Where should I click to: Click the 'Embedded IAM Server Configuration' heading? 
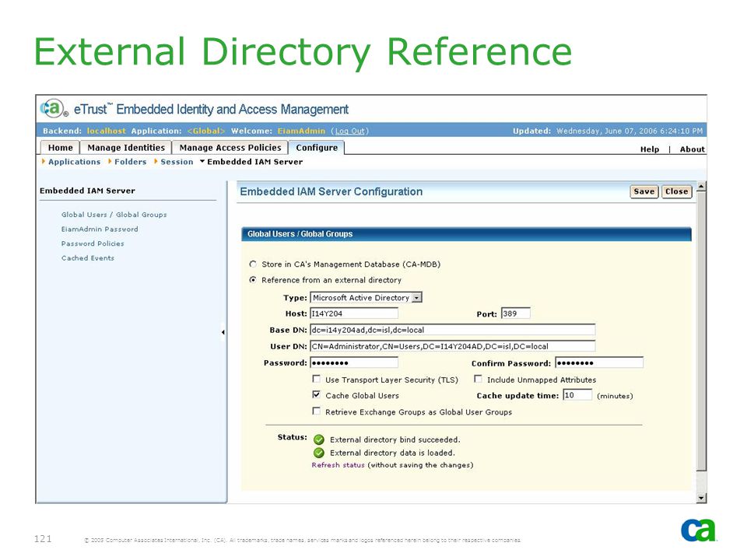(331, 191)
